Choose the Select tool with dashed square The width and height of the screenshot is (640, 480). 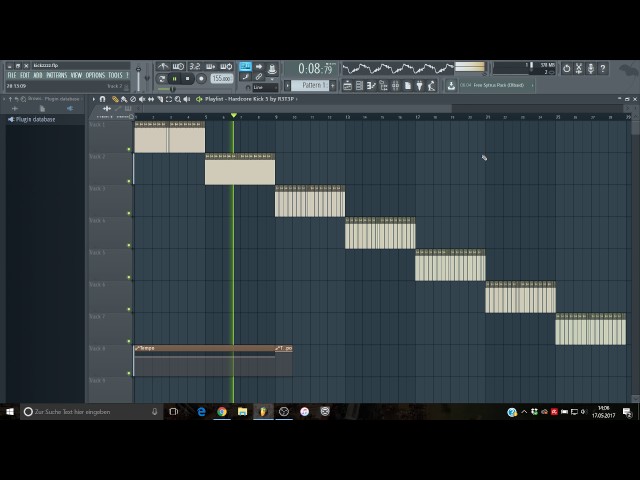click(x=169, y=99)
